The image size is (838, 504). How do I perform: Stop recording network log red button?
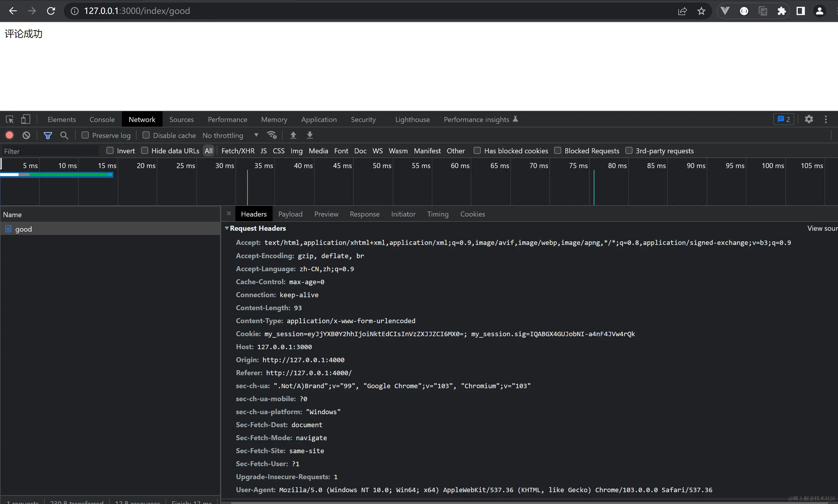pyautogui.click(x=9, y=135)
